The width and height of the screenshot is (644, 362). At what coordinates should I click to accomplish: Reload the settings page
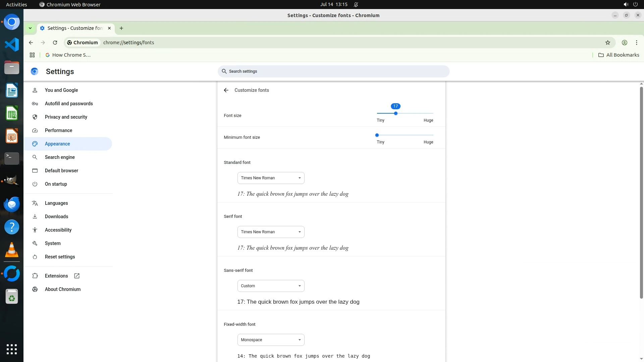click(55, 43)
